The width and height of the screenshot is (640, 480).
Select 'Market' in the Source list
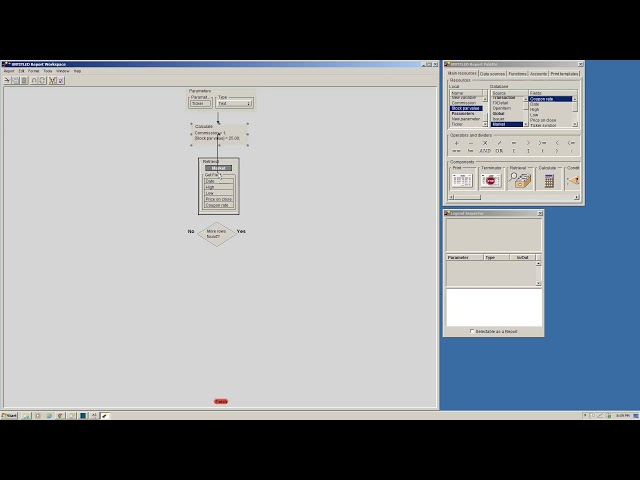pyautogui.click(x=507, y=124)
